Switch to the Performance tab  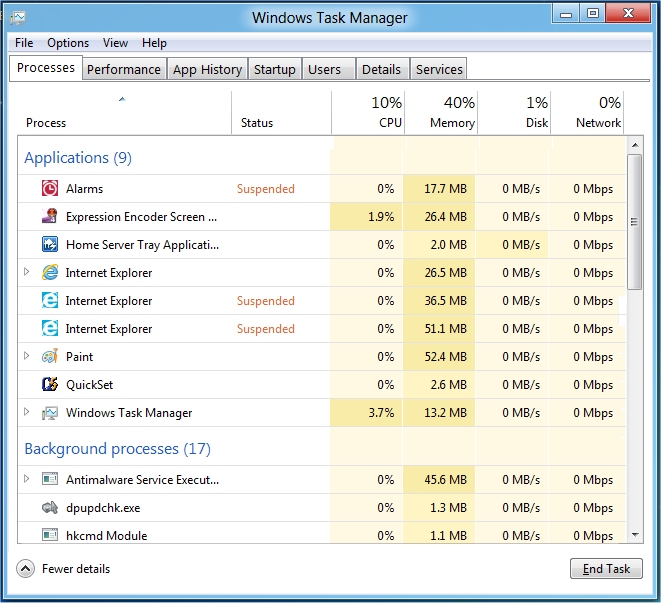[x=124, y=69]
